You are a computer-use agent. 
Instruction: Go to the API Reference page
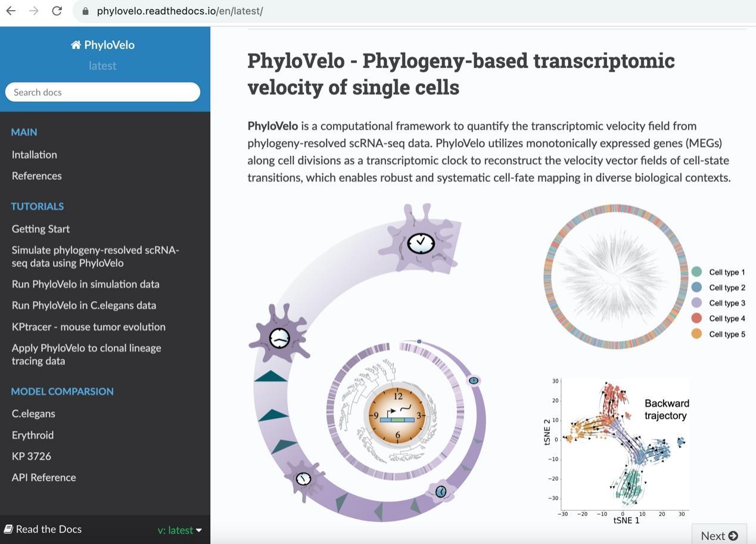pos(44,477)
